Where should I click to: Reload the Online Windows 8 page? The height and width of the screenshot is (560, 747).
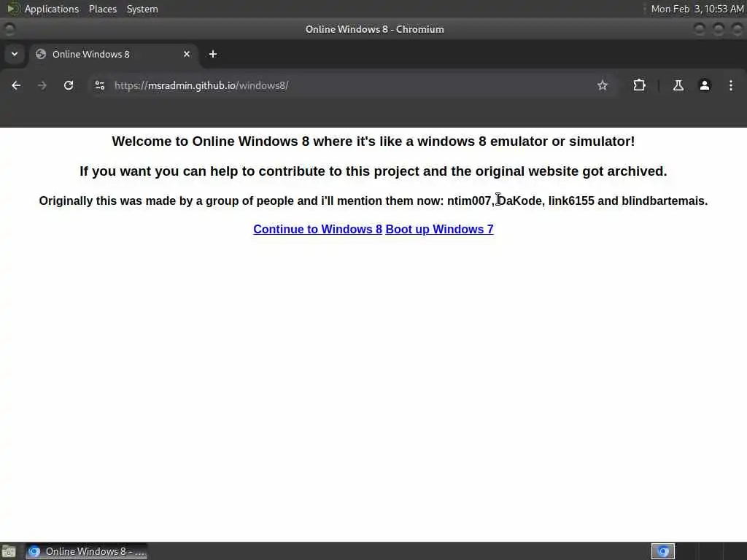pyautogui.click(x=69, y=85)
